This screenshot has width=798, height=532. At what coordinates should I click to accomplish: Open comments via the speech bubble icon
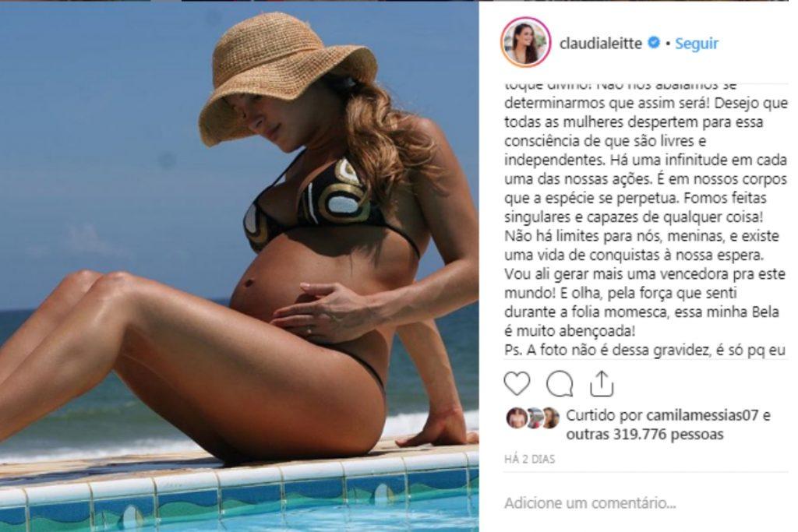[560, 384]
